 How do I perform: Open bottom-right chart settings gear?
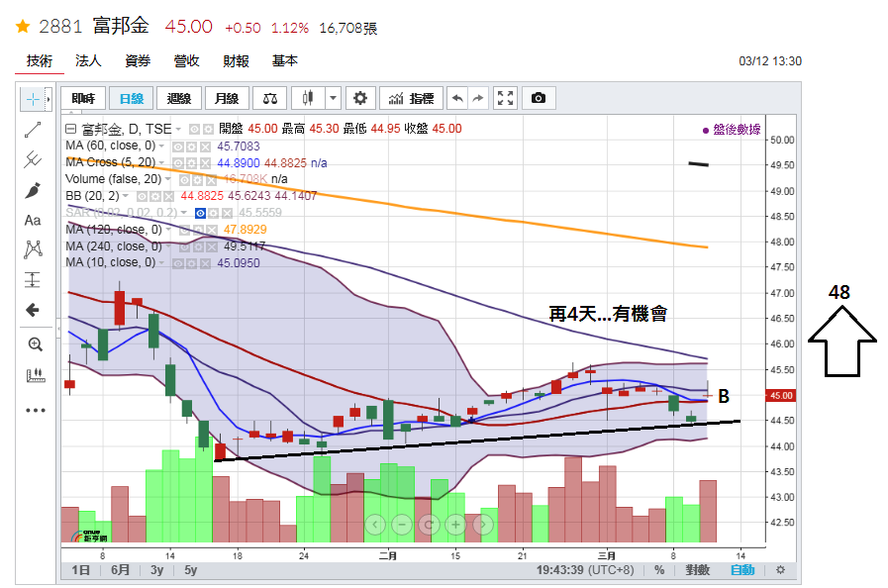(x=780, y=570)
